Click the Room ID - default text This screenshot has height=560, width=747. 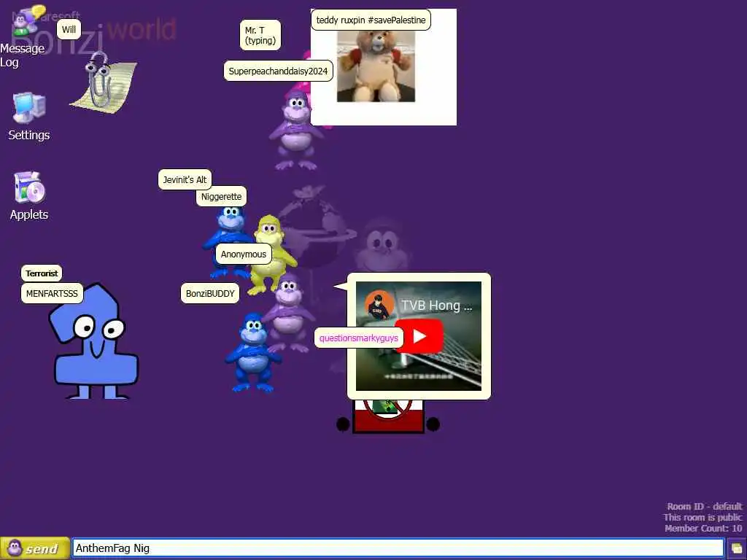pyautogui.click(x=704, y=506)
